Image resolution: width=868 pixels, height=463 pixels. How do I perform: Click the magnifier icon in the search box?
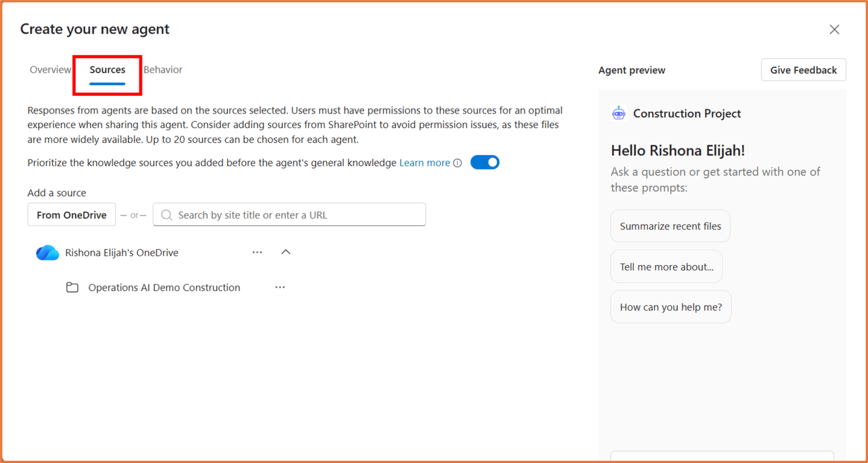[x=167, y=215]
